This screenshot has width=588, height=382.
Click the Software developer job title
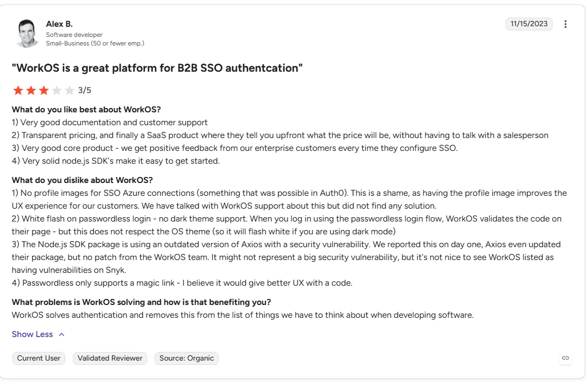pyautogui.click(x=74, y=34)
